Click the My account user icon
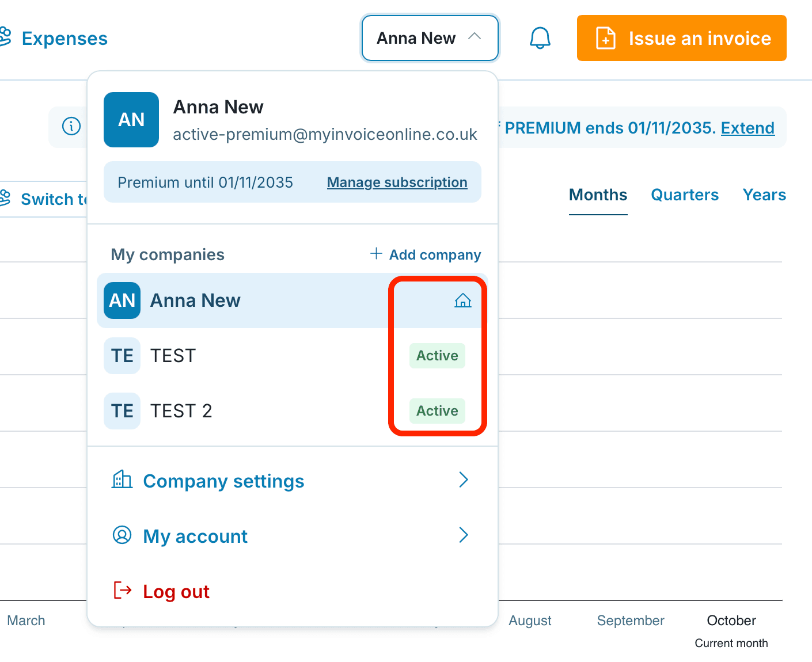 tap(122, 535)
